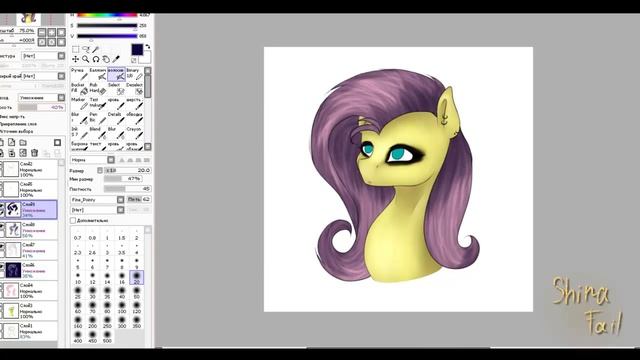This screenshot has height=360, width=640.
Task: Adjust the Размер 20.0 size slider
Action: 128,170
